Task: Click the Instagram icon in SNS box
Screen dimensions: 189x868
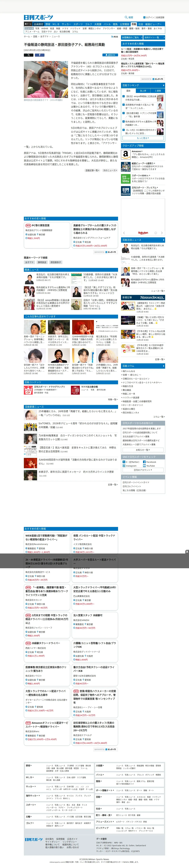Action: click(124, 466)
